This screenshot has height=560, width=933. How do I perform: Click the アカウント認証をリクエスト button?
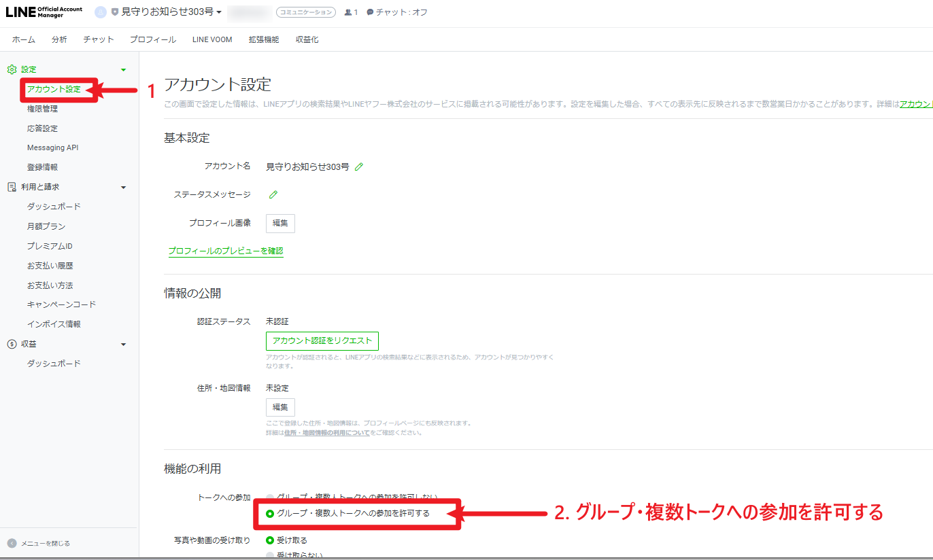(322, 340)
